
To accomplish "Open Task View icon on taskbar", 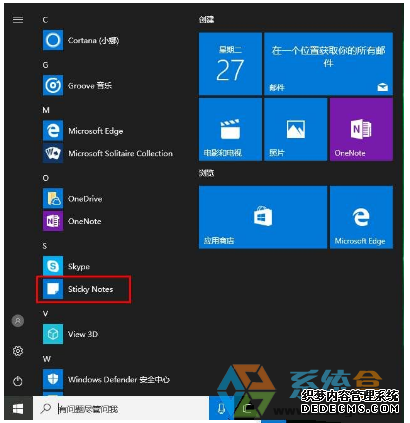I will click(x=247, y=408).
